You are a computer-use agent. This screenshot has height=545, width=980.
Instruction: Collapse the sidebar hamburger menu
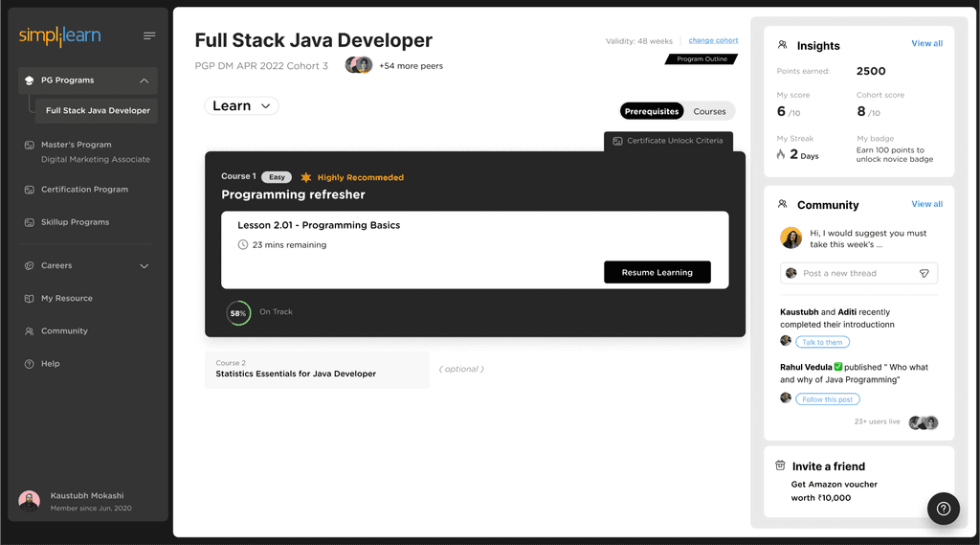(x=149, y=35)
